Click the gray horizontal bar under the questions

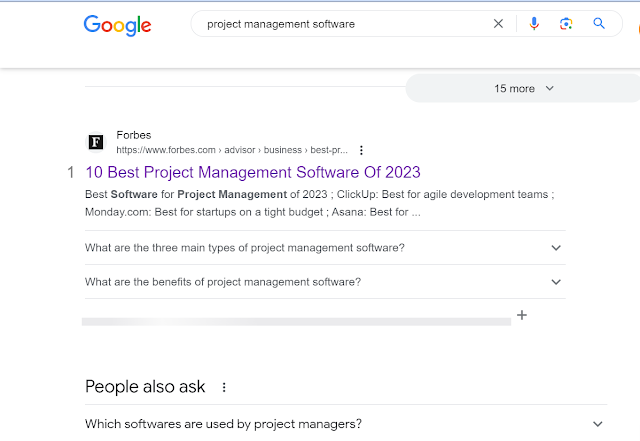coord(296,321)
